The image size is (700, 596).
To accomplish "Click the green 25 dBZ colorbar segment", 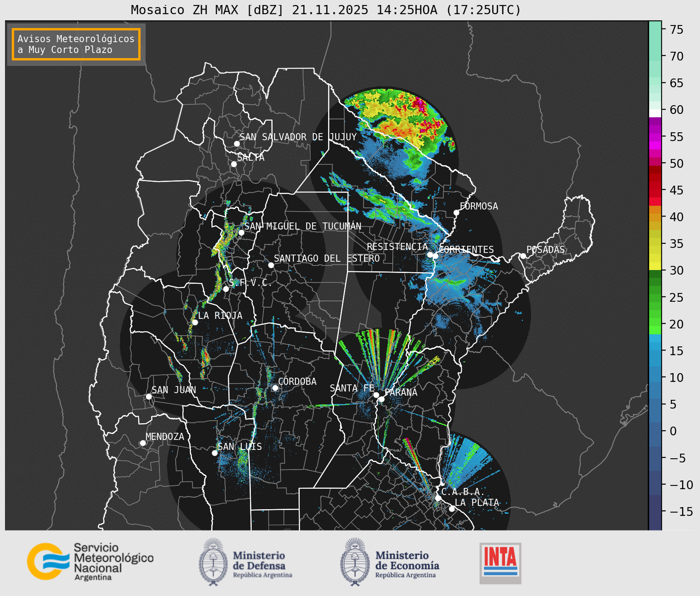I will click(x=655, y=298).
